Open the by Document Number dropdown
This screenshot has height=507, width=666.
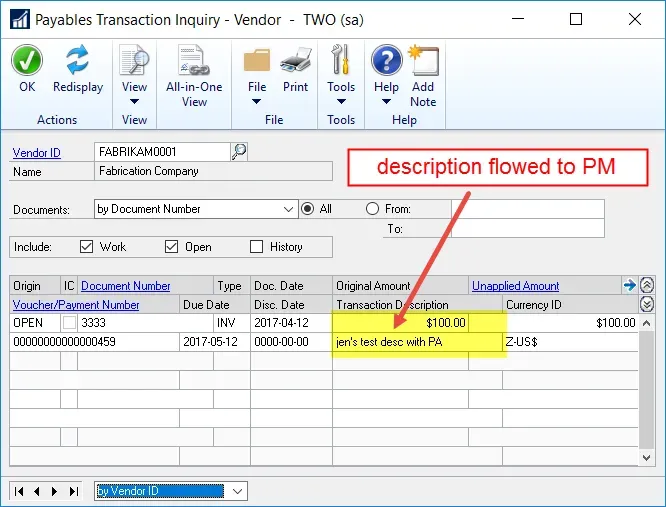[289, 209]
